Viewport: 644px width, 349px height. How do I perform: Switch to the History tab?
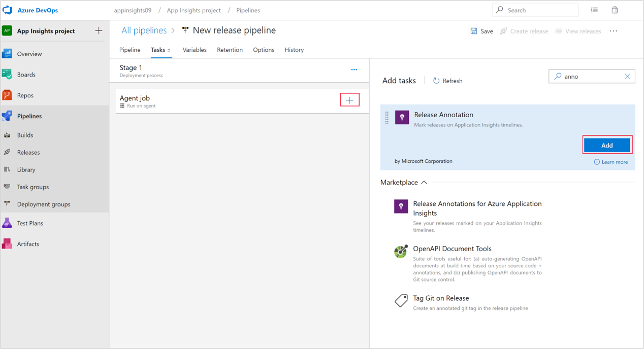coord(294,50)
